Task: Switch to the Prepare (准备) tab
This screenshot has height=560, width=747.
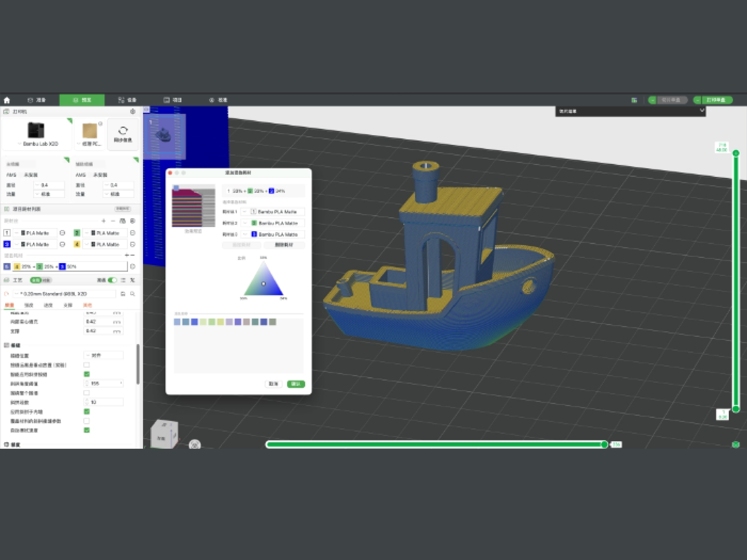Action: (x=36, y=100)
